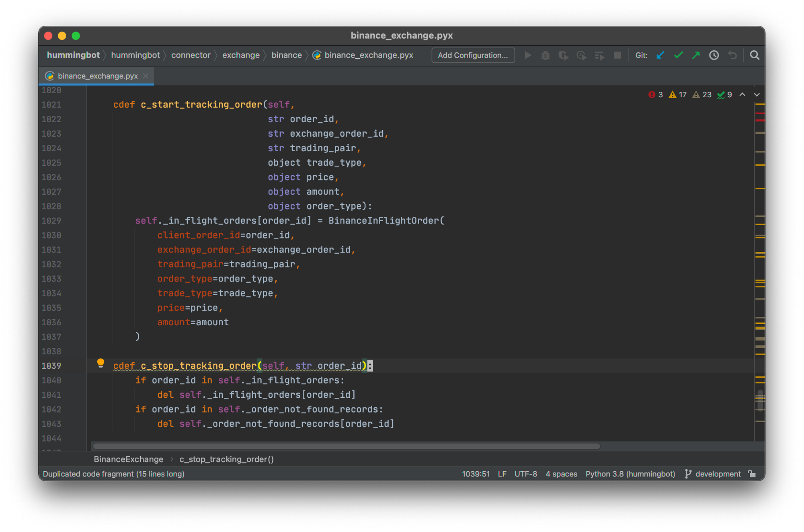Open Git history clock icon
This screenshot has width=804, height=532.
[714, 55]
